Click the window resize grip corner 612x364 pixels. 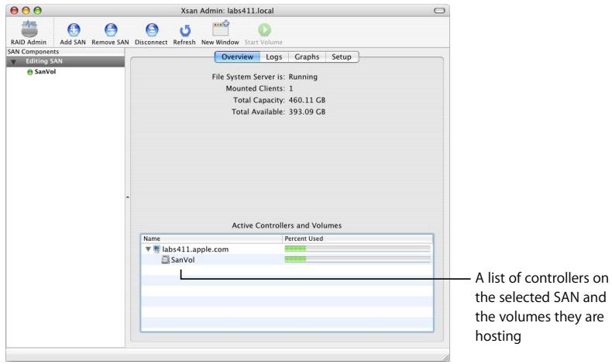point(445,357)
